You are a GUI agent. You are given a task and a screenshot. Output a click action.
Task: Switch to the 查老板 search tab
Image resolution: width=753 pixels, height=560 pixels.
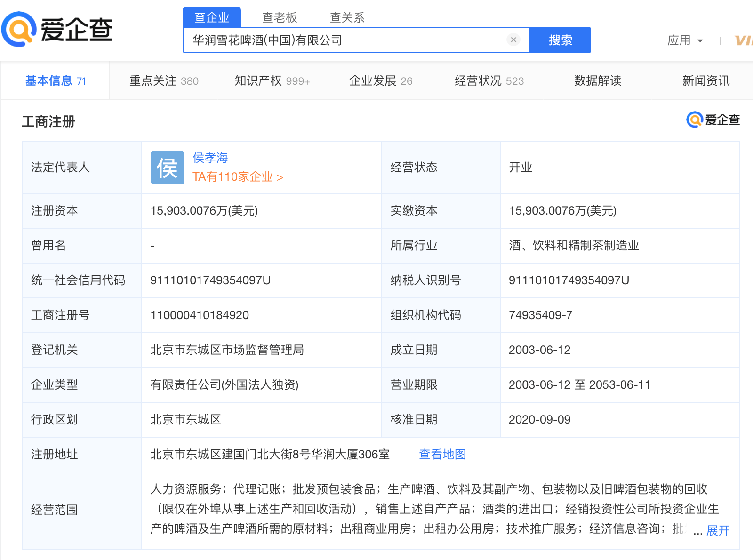coord(280,17)
